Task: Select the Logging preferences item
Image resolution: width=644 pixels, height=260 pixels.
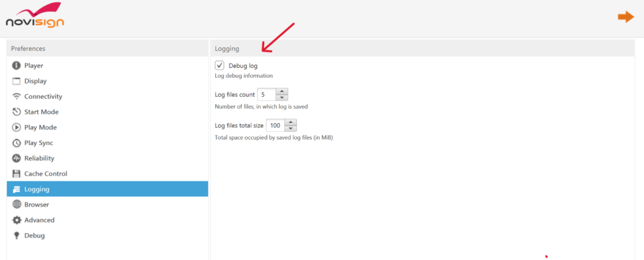Action: (36, 189)
